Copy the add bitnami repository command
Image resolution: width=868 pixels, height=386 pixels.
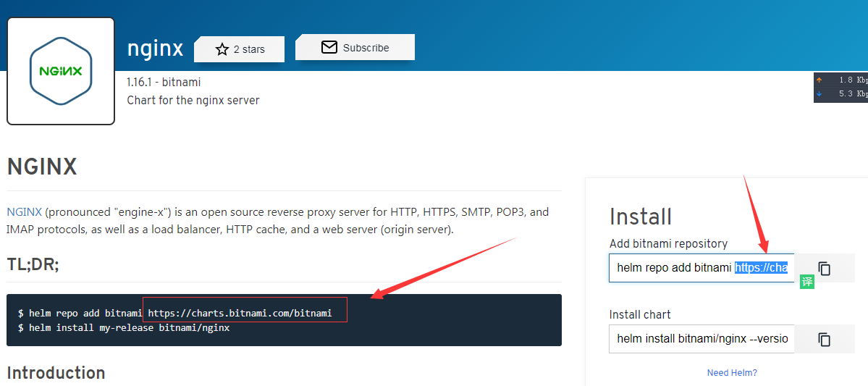tap(825, 269)
